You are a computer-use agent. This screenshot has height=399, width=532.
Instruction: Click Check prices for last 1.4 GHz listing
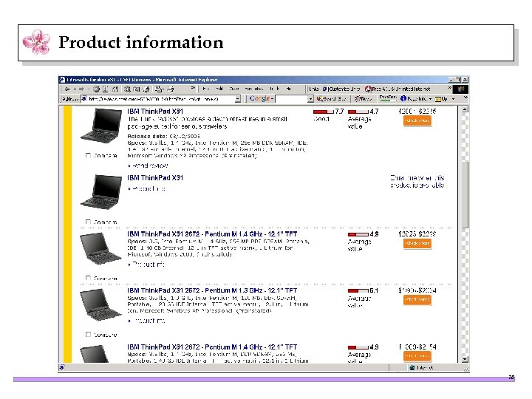pos(417,356)
